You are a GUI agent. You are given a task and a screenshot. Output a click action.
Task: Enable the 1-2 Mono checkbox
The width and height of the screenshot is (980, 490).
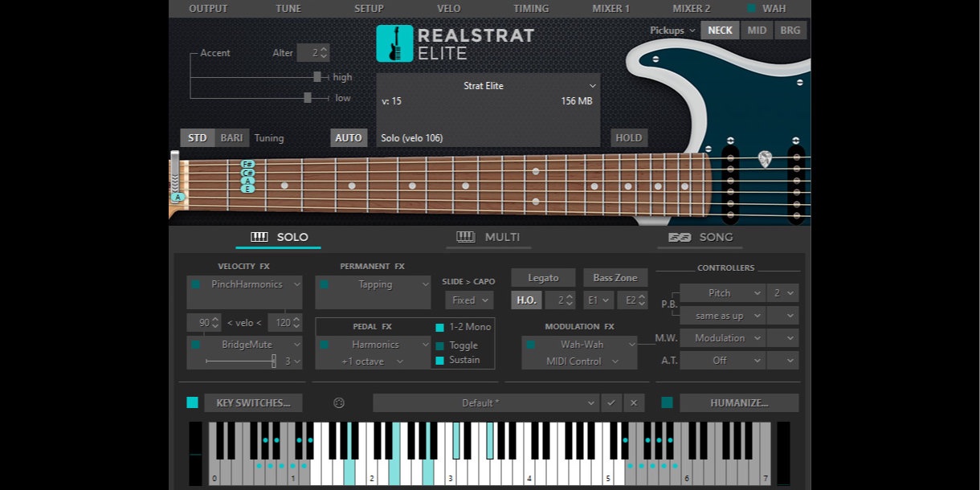439,327
